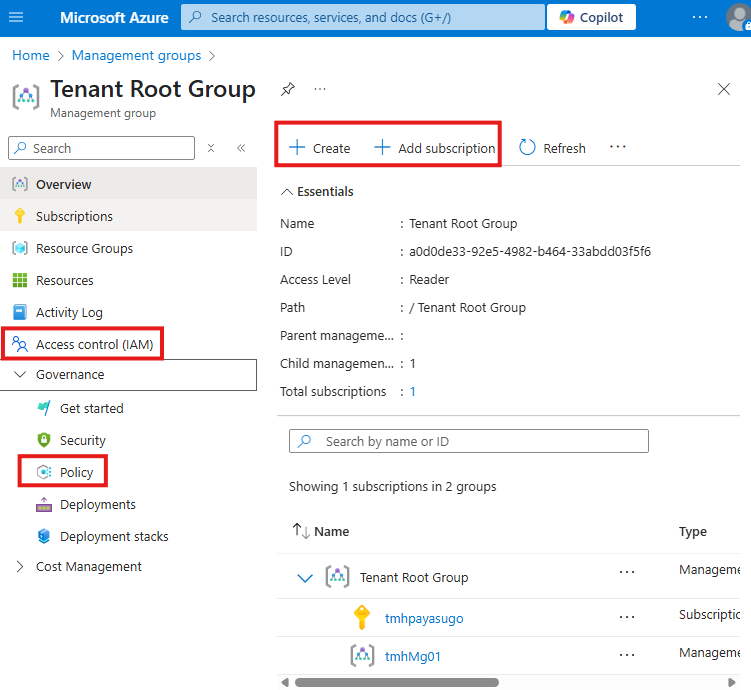Open Get started under Governance
The width and height of the screenshot is (751, 690).
[x=91, y=408]
